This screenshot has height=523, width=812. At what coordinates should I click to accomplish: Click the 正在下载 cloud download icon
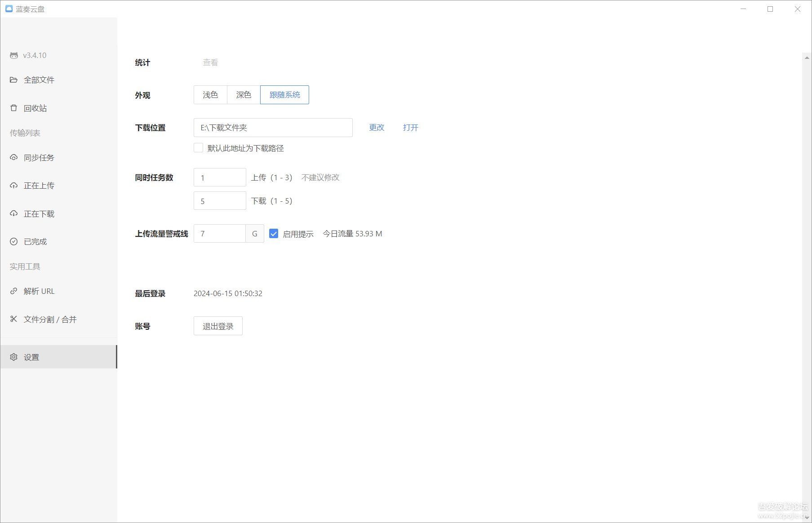(x=14, y=214)
